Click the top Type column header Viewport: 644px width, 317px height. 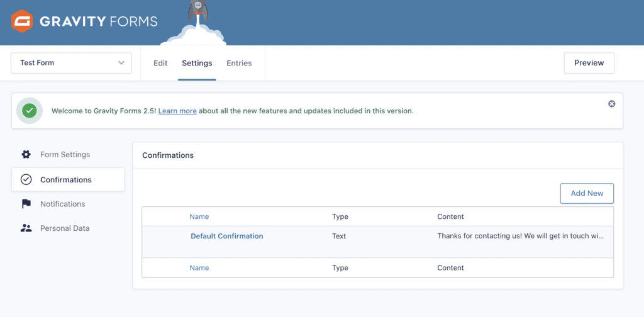pyautogui.click(x=340, y=216)
